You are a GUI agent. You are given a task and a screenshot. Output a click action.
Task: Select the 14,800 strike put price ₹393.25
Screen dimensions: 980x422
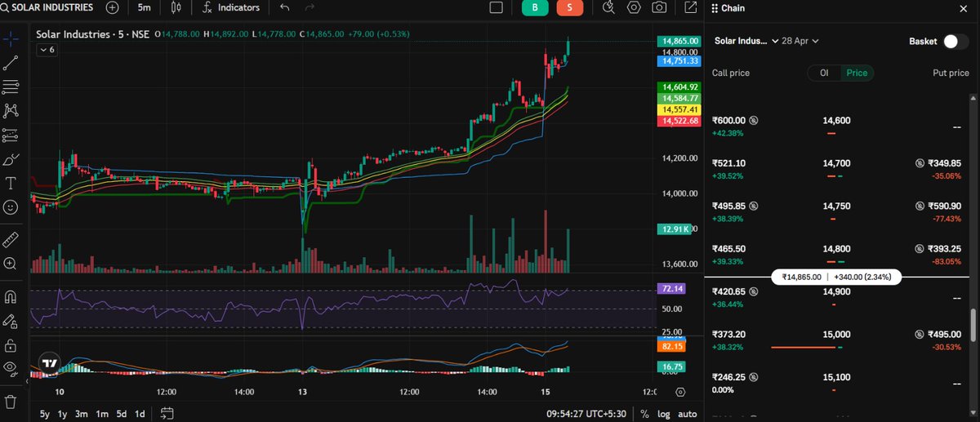click(x=943, y=248)
